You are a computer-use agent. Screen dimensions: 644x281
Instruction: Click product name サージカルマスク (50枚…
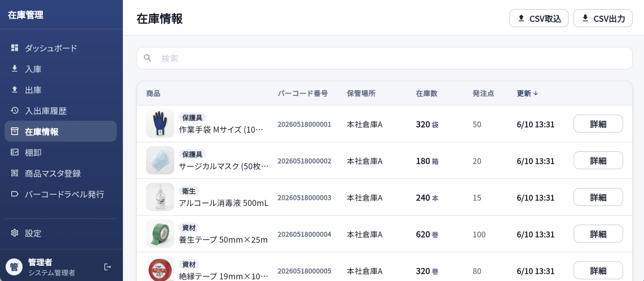click(224, 166)
